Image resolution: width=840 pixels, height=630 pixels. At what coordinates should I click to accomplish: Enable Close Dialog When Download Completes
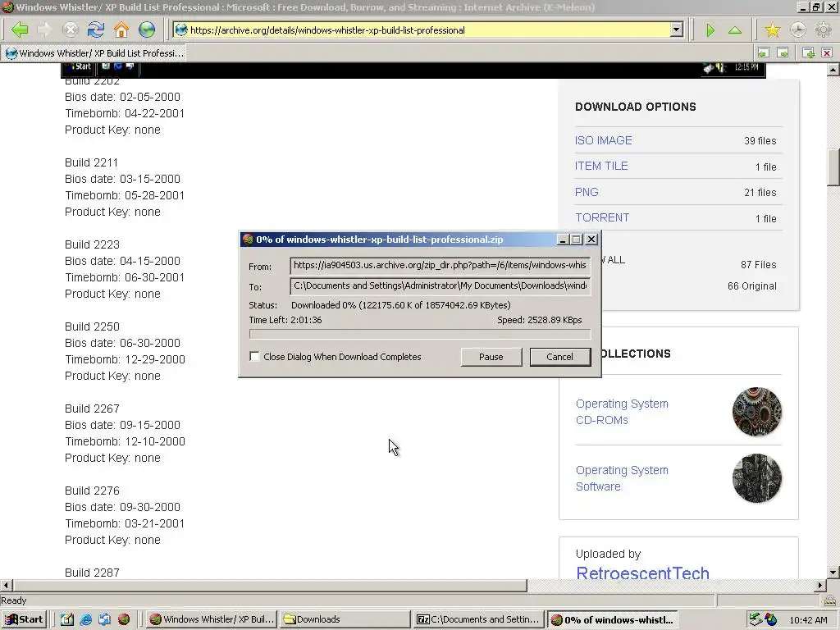[x=254, y=357]
